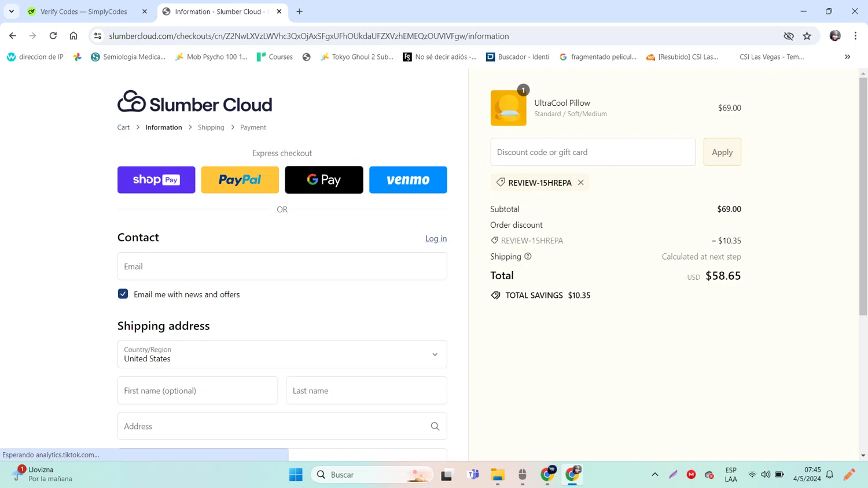
Task: Click the address bar URL
Action: pos(309,36)
